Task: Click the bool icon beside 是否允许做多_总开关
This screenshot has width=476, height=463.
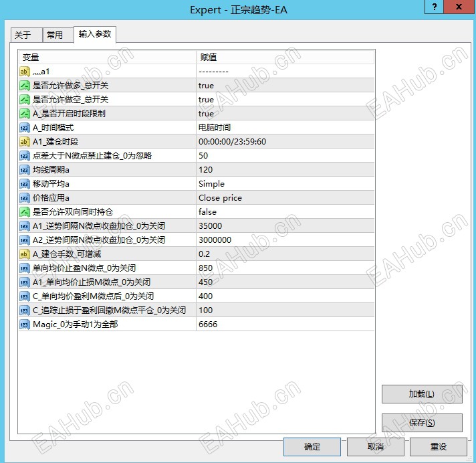Action: point(25,86)
